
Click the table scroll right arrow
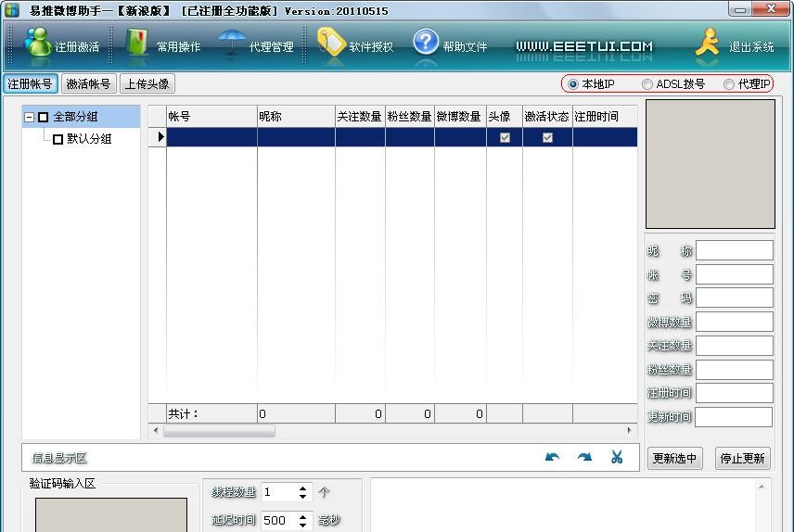[630, 431]
